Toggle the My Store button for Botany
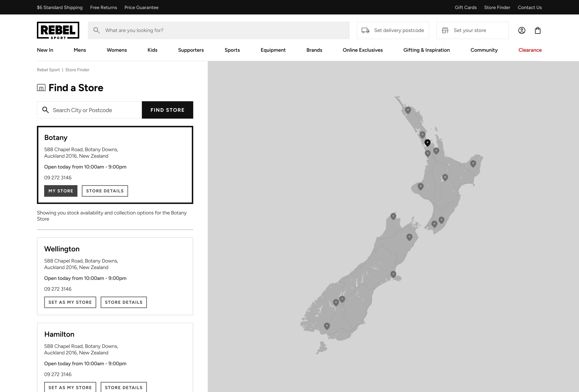This screenshot has width=579, height=392. point(61,191)
